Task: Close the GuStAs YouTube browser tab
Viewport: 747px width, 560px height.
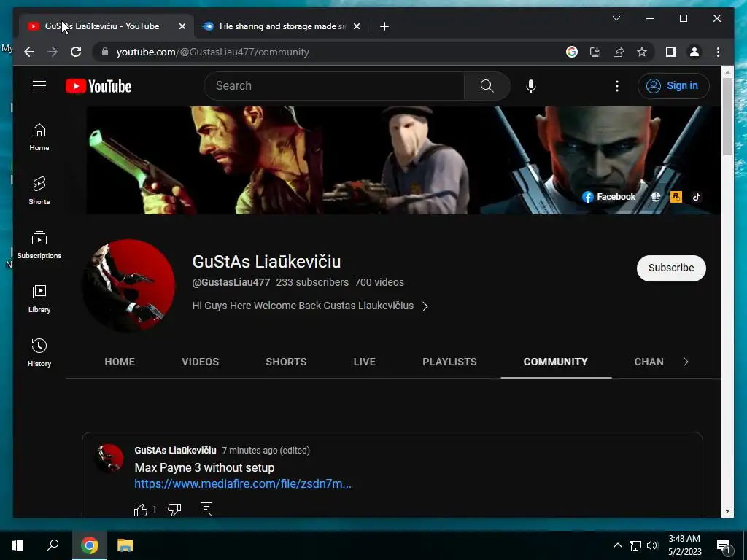Action: 182,26
